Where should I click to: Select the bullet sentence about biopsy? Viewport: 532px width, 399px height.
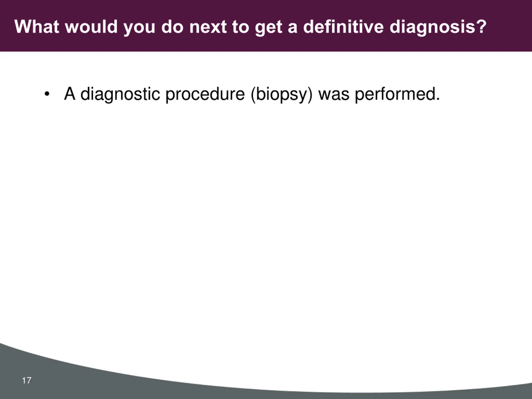252,94
